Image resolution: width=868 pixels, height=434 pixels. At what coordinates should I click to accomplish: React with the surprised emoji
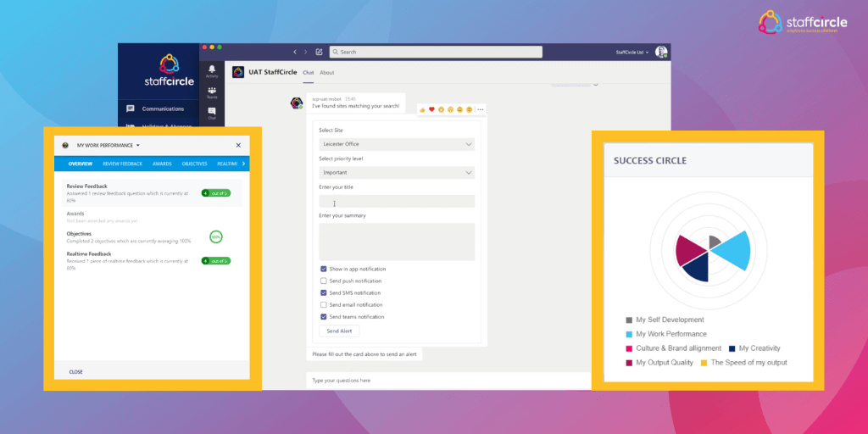pos(451,109)
